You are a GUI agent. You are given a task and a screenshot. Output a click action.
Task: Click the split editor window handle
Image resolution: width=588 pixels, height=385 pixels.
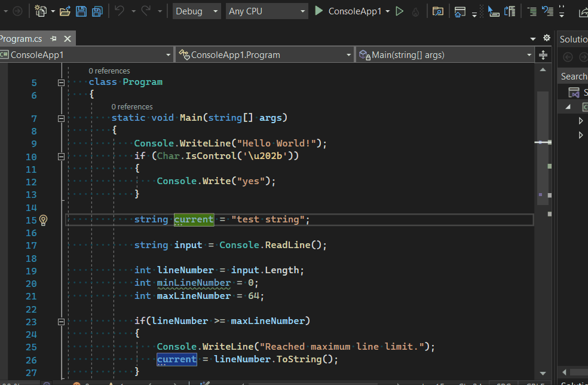point(543,55)
